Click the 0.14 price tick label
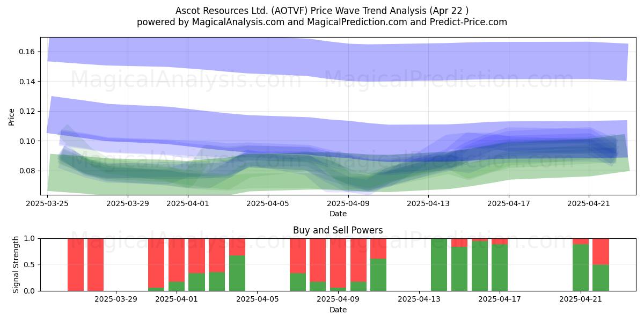Viewport: 644px width, 322px height. pos(28,82)
